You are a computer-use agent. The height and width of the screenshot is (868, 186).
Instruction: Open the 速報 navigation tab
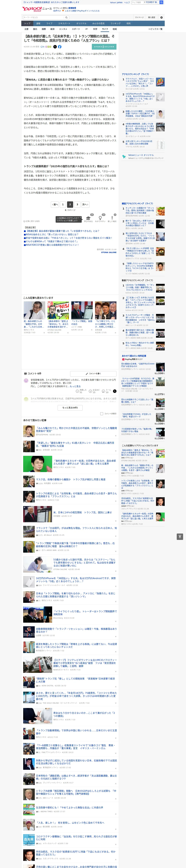coord(38,24)
